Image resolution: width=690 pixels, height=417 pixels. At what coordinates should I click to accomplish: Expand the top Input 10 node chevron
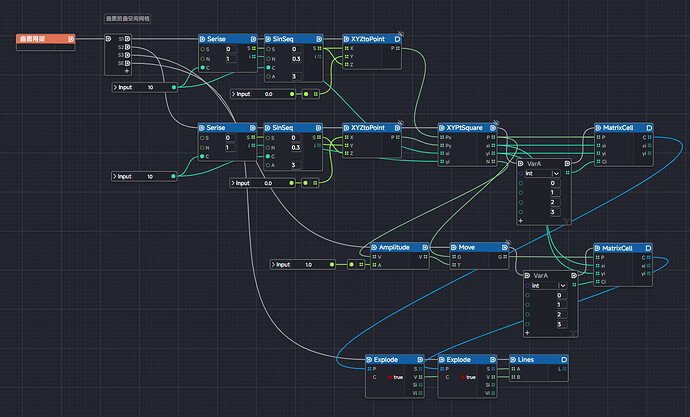[114, 88]
